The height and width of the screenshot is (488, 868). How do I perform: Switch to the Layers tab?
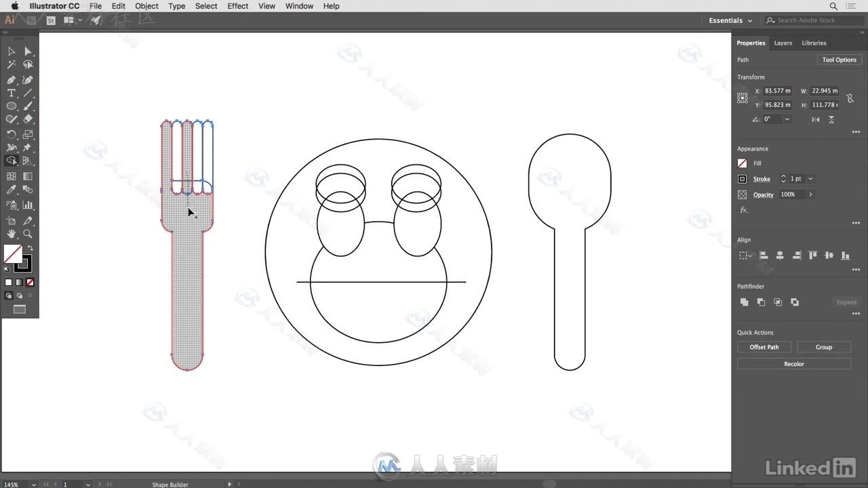pos(783,43)
